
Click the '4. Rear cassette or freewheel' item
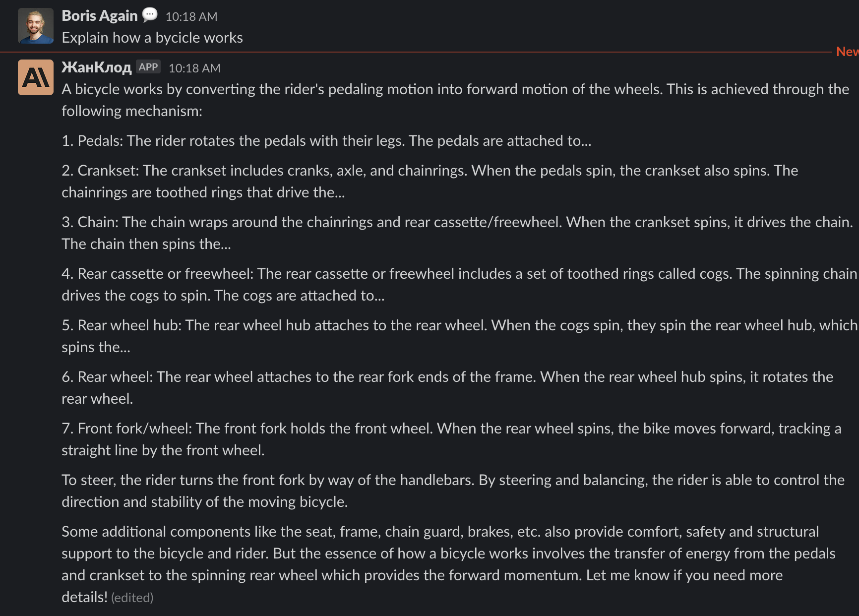click(459, 285)
